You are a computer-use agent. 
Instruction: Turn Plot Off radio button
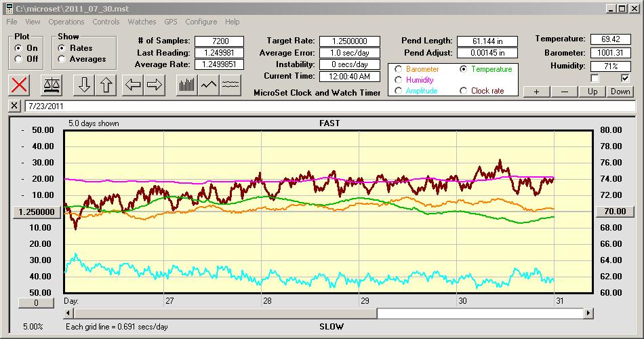point(18,59)
